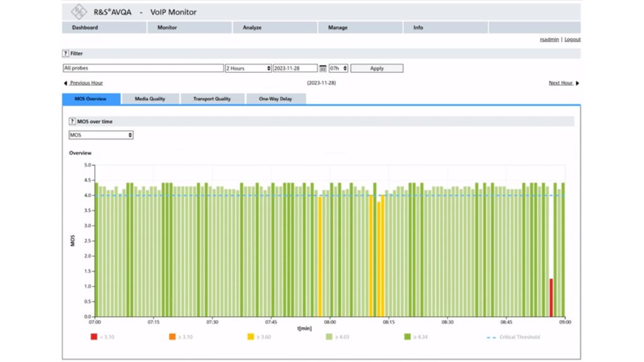Viewport: 644px width, 362px height.
Task: Click the red bar near 09:00
Action: point(551,297)
